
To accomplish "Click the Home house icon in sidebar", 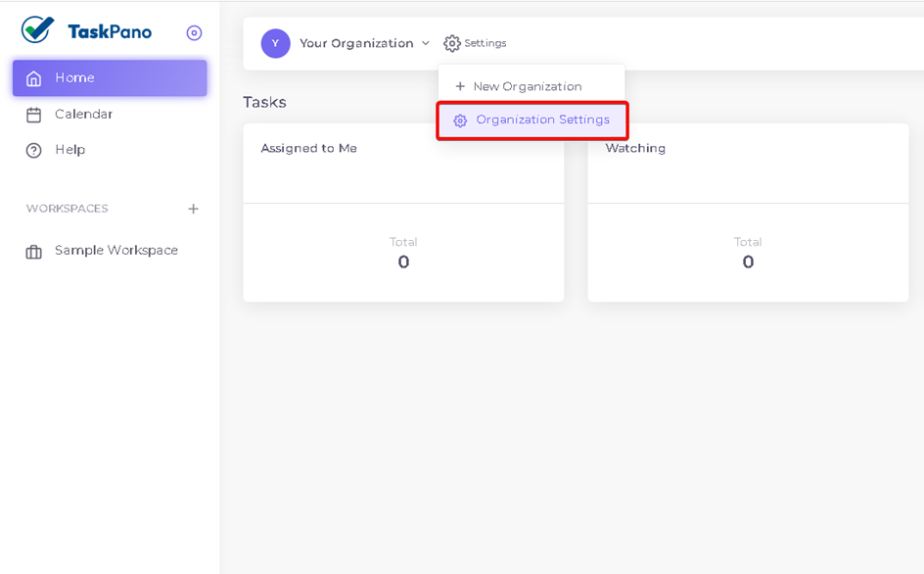I will [33, 77].
